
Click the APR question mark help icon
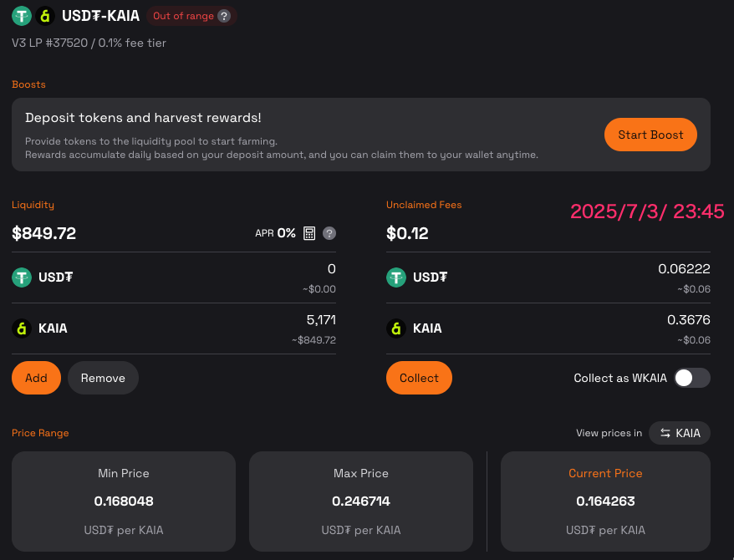pos(329,233)
